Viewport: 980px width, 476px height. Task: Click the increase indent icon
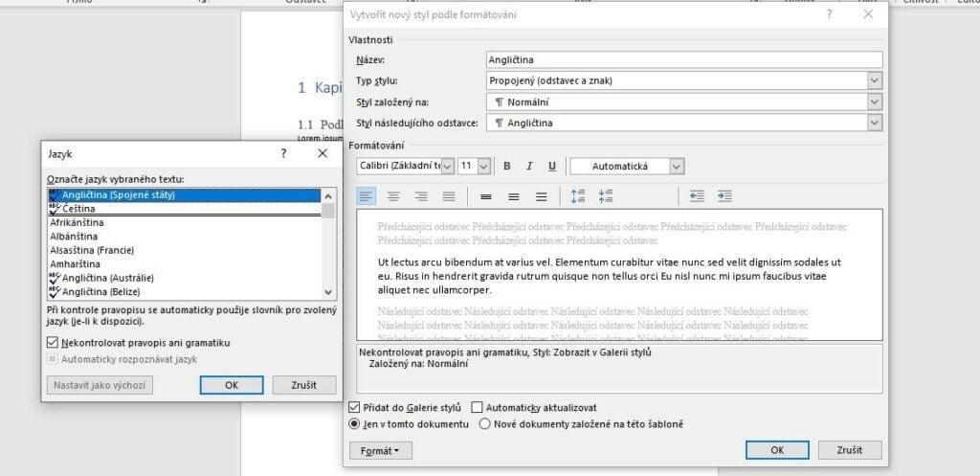724,196
